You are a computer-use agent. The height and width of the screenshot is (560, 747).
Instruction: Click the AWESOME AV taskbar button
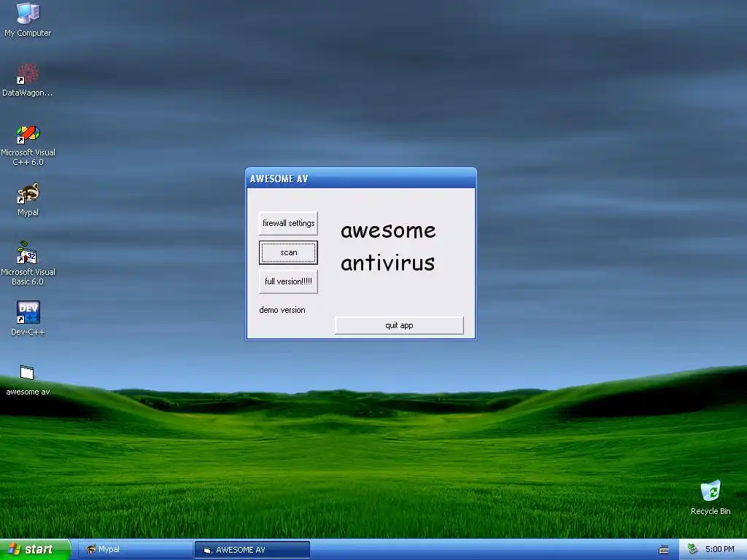(x=252, y=550)
